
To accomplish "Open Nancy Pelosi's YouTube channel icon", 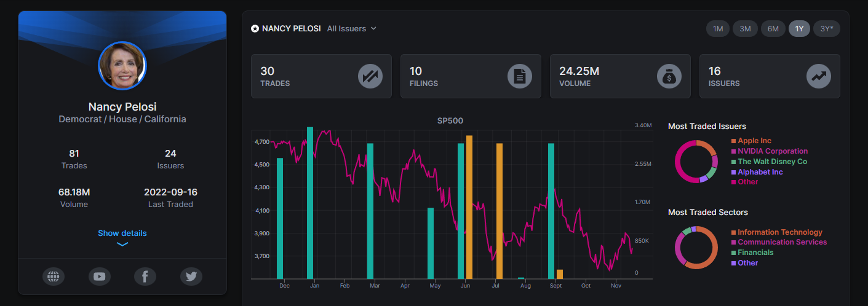I will (x=100, y=277).
